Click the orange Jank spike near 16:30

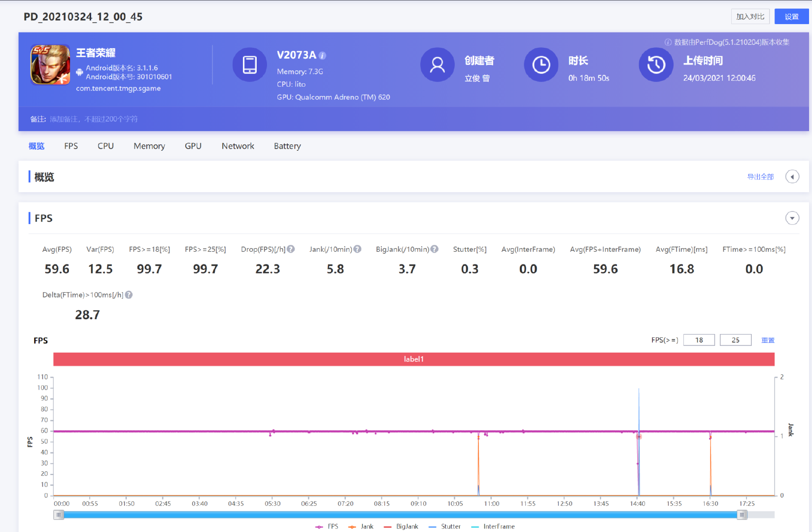[710, 465]
